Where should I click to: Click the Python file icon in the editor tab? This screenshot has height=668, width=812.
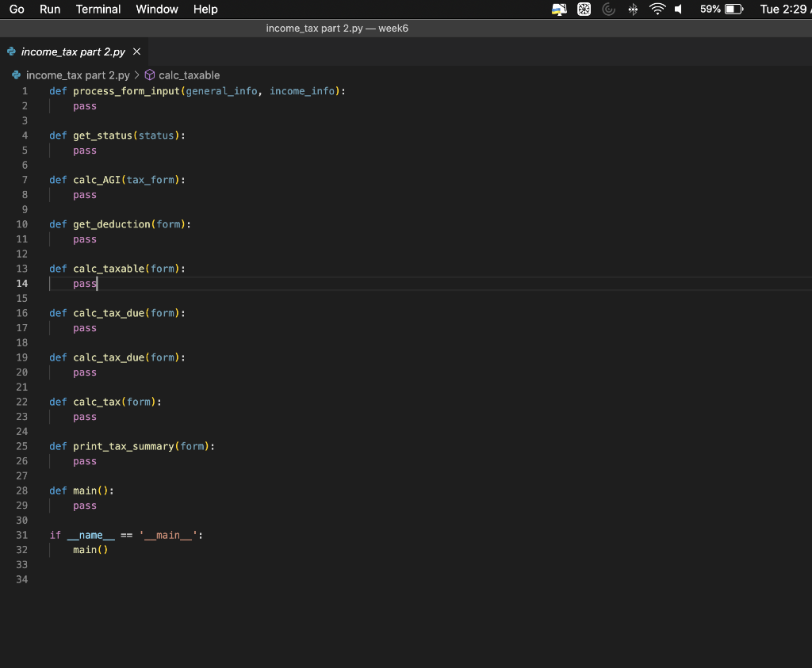[11, 52]
